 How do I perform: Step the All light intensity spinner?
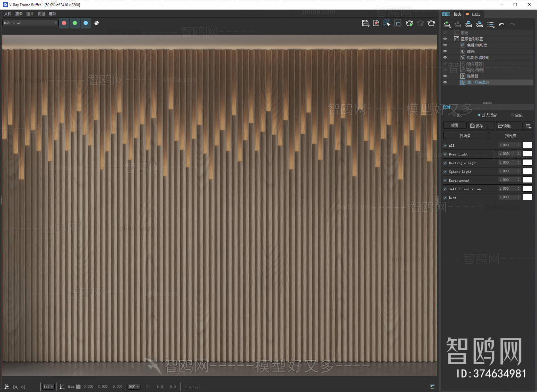click(519, 145)
